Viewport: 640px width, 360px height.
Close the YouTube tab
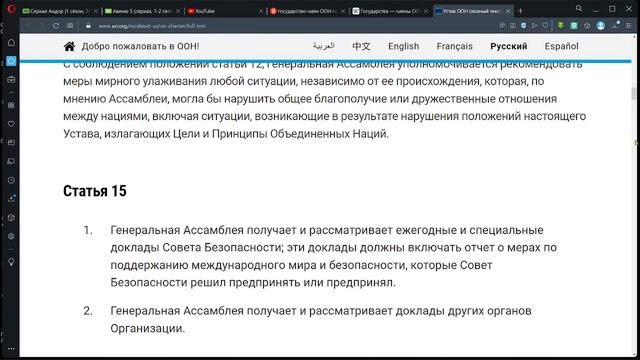coord(260,11)
